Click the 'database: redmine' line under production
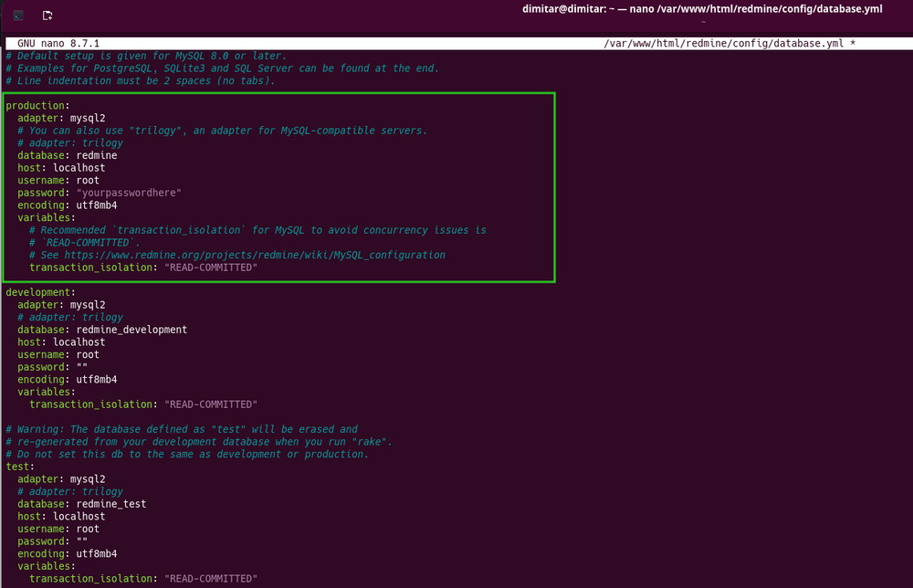The height and width of the screenshot is (588, 913). coord(67,155)
